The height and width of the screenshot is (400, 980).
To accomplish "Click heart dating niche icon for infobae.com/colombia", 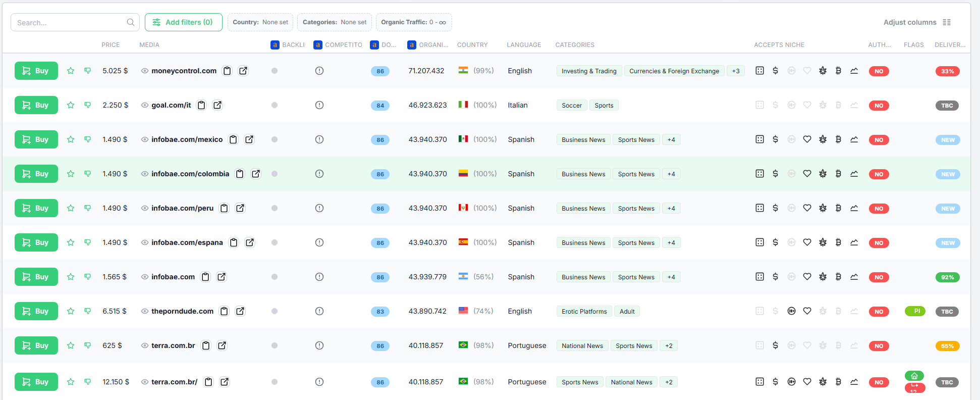I will 807,174.
